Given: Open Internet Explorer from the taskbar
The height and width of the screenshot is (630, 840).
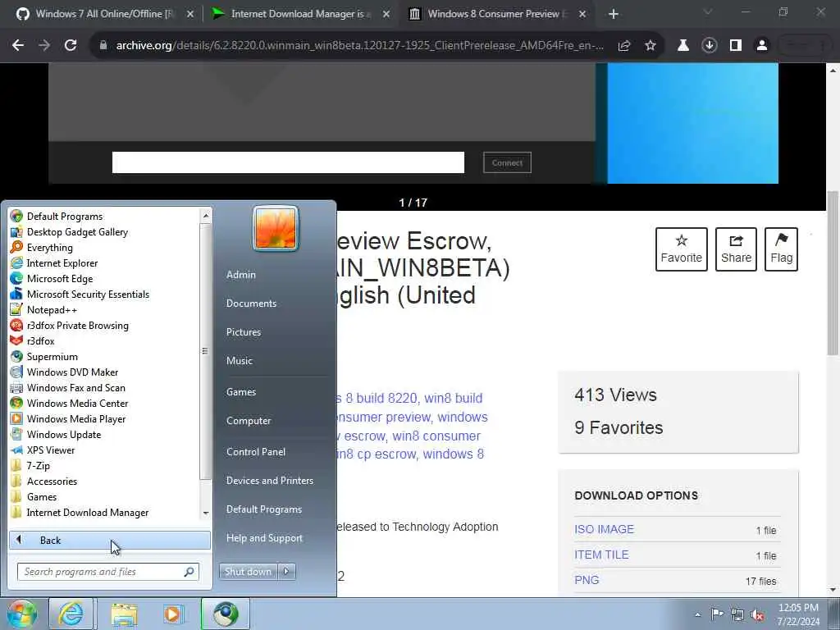Looking at the screenshot, I should click(71, 614).
